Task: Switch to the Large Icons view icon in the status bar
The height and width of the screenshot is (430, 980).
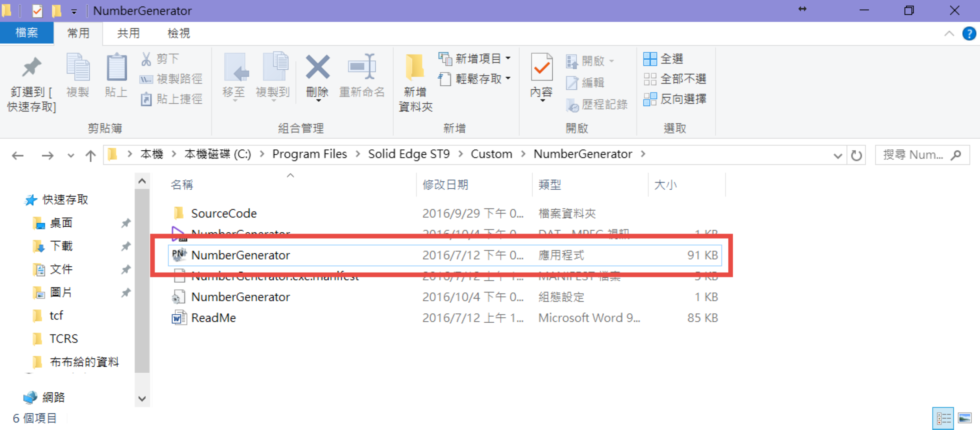Action: [x=965, y=419]
